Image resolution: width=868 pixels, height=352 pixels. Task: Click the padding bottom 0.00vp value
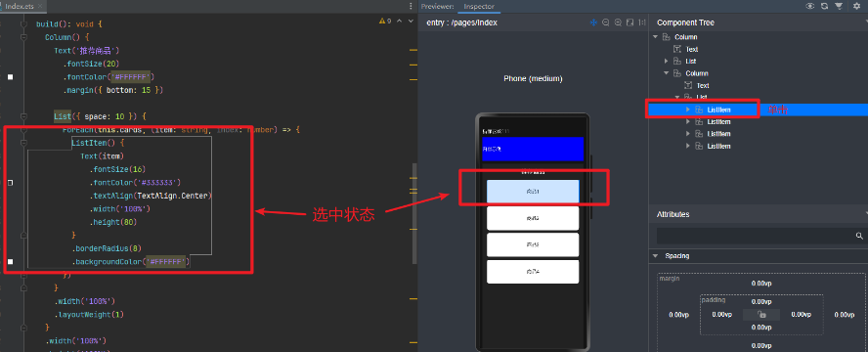(761, 328)
